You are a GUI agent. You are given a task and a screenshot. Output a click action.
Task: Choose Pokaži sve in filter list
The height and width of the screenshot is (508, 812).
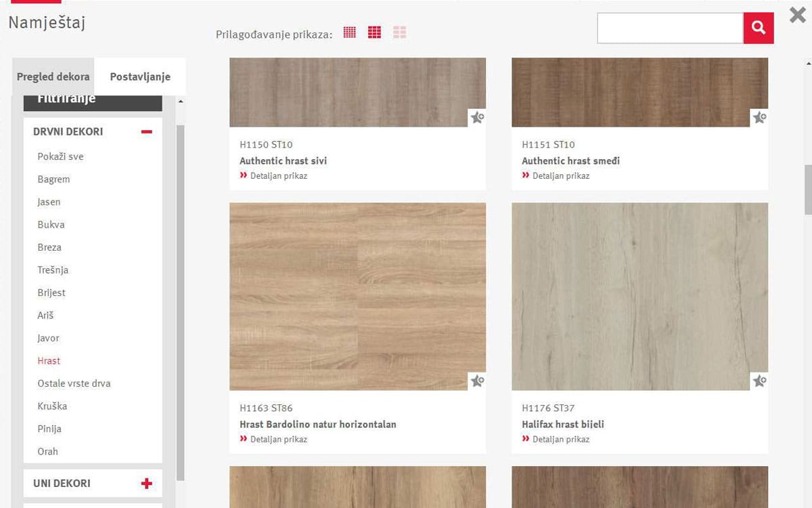(61, 156)
